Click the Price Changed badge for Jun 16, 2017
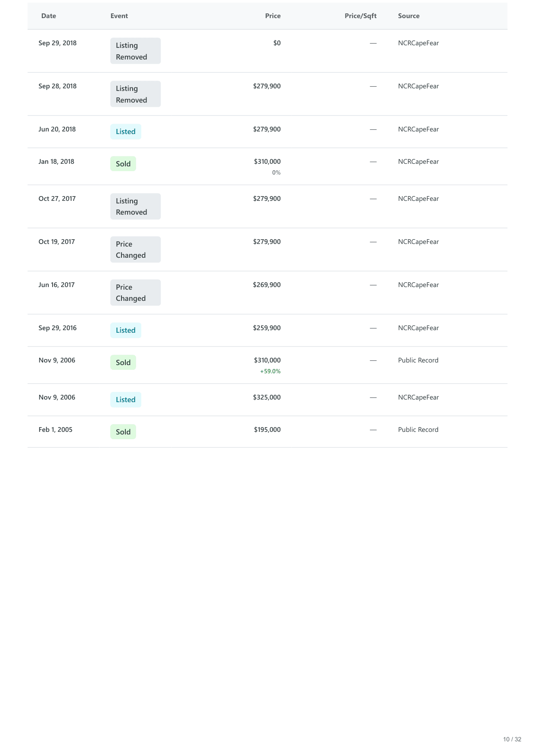 [x=135, y=293]
